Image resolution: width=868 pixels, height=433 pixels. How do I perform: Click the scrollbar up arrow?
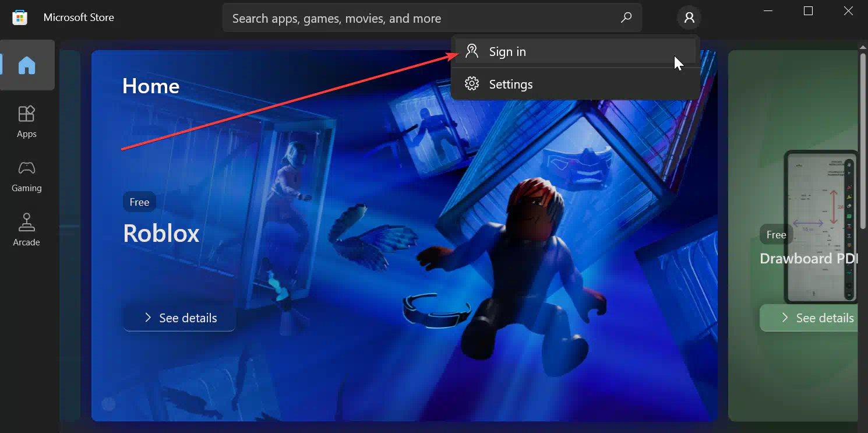[862, 46]
